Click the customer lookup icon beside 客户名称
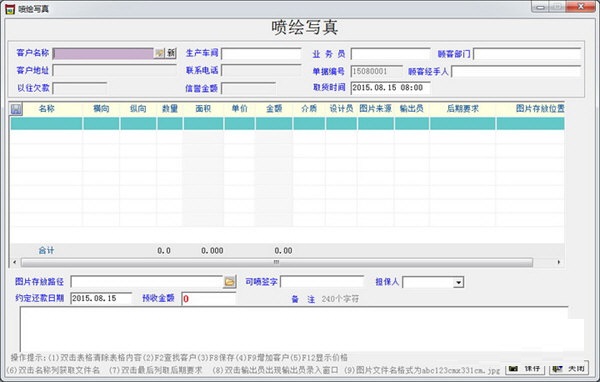This screenshot has height=382, width=600. (159, 53)
